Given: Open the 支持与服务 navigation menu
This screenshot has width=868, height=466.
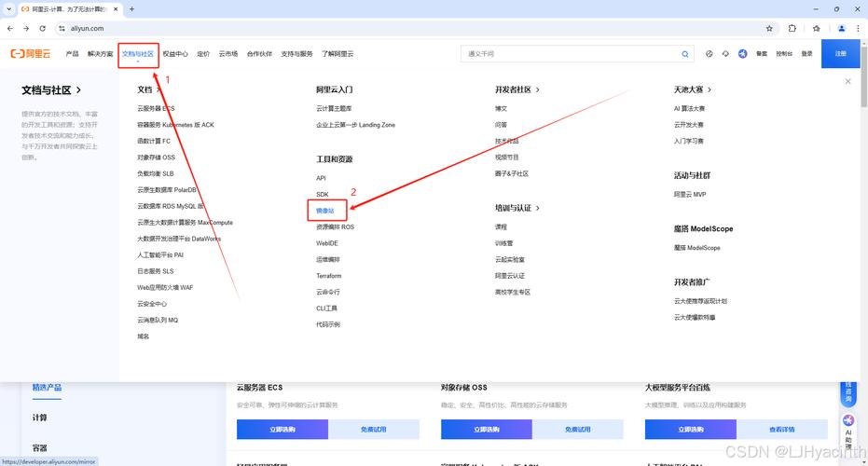Looking at the screenshot, I should click(x=296, y=54).
